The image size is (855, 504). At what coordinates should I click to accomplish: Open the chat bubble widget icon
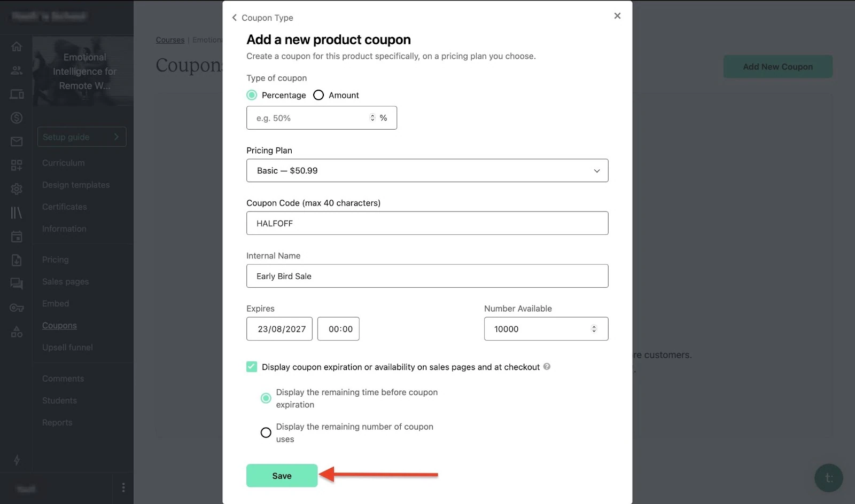(x=828, y=478)
